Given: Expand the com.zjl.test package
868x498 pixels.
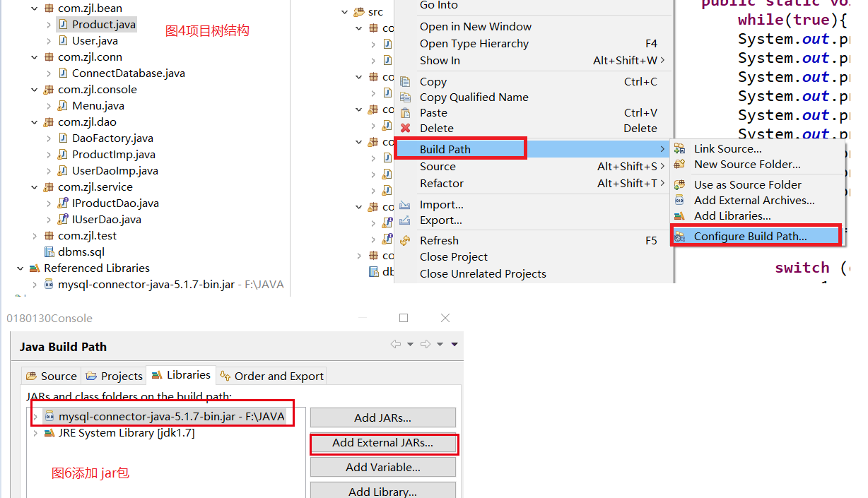Looking at the screenshot, I should click(x=35, y=236).
